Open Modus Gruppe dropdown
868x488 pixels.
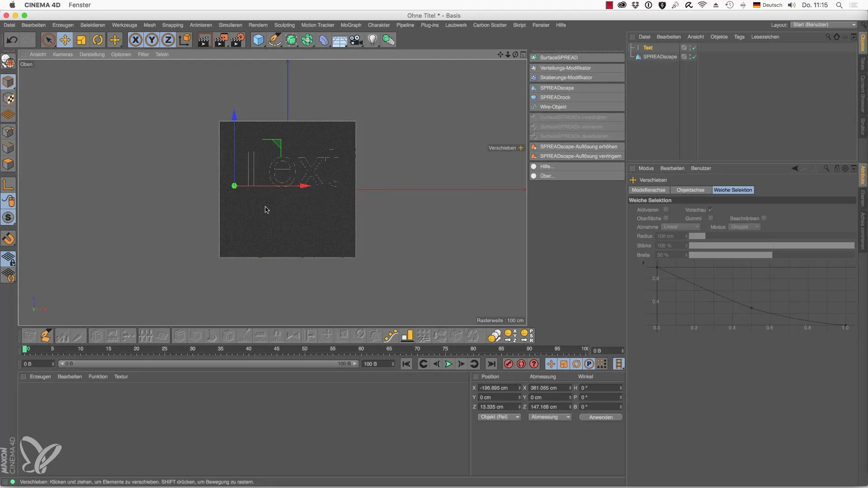pyautogui.click(x=744, y=227)
